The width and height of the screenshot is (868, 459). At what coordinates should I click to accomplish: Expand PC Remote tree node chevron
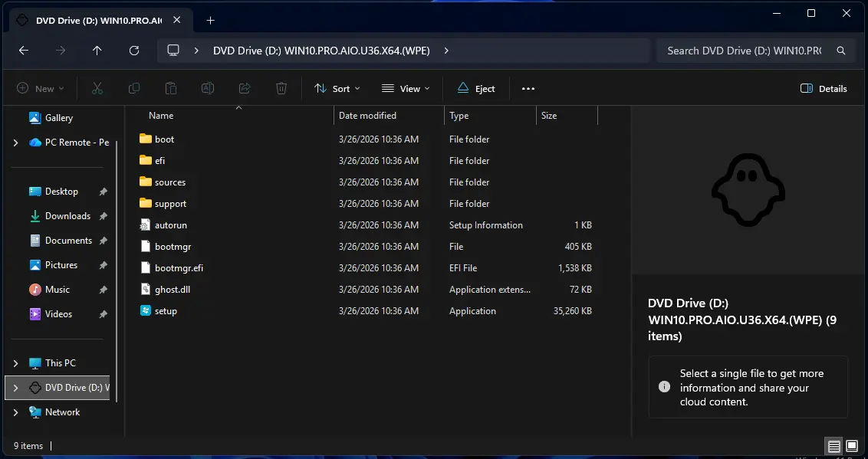[15, 143]
